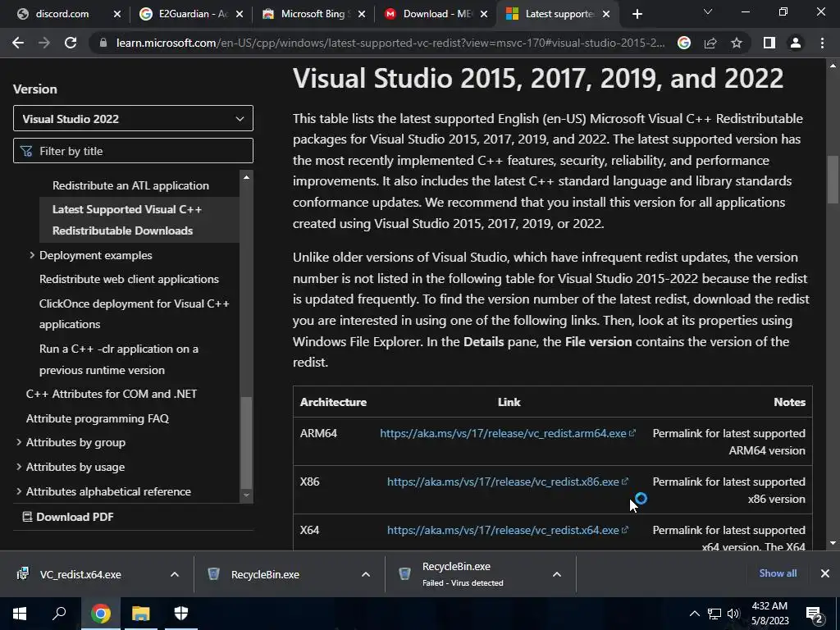Viewport: 840px width, 630px height.
Task: Open the taskbar clock and date
Action: [x=769, y=614]
